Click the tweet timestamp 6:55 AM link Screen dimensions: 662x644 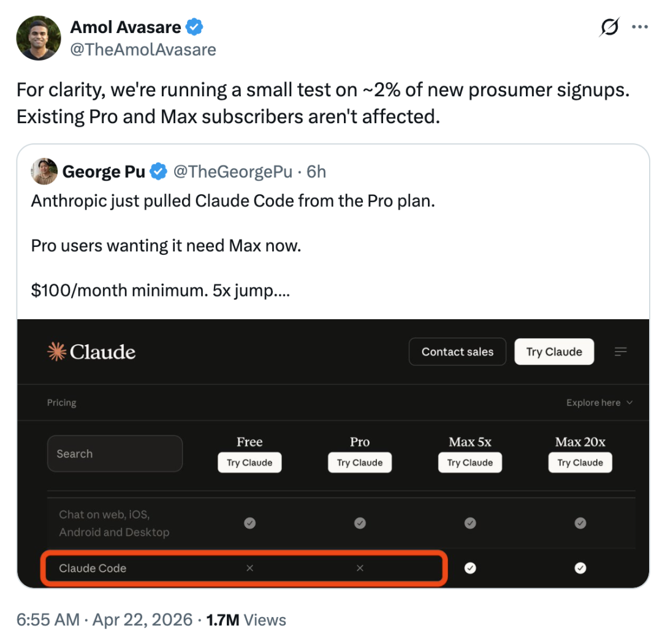[x=48, y=619]
